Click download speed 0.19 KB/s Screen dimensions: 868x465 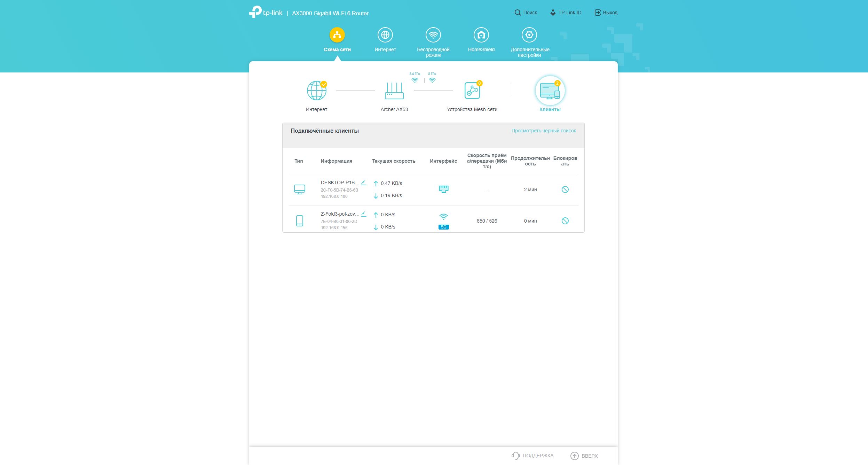coord(391,195)
